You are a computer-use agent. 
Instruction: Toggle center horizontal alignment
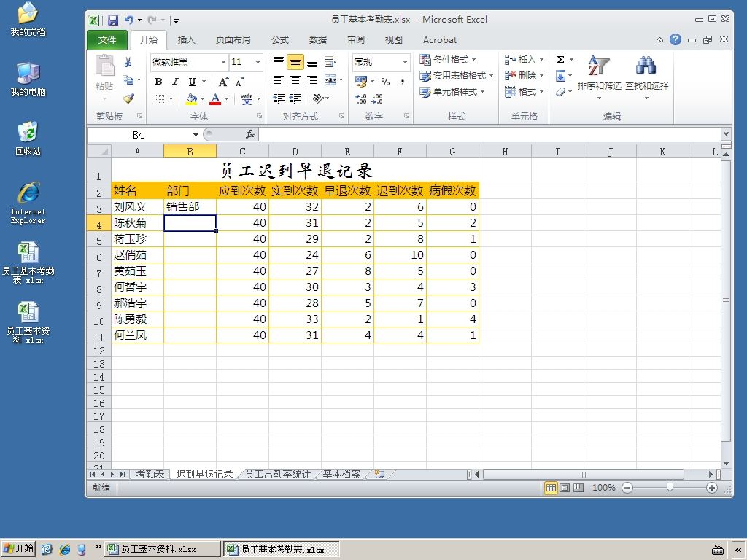point(295,80)
